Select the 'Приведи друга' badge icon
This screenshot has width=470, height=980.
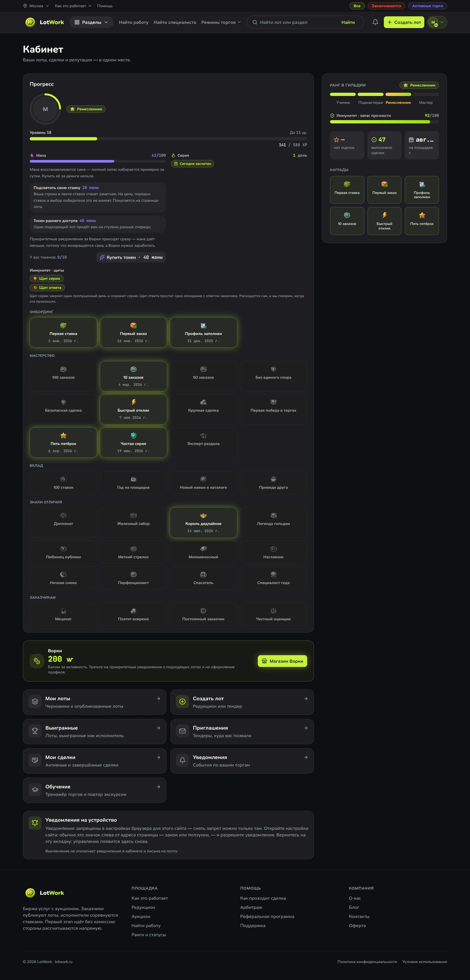point(273,479)
